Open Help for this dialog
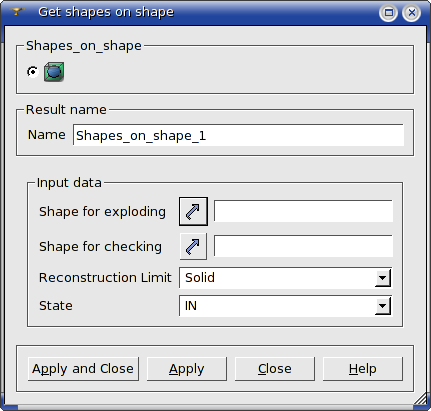The width and height of the screenshot is (431, 411). [x=363, y=369]
